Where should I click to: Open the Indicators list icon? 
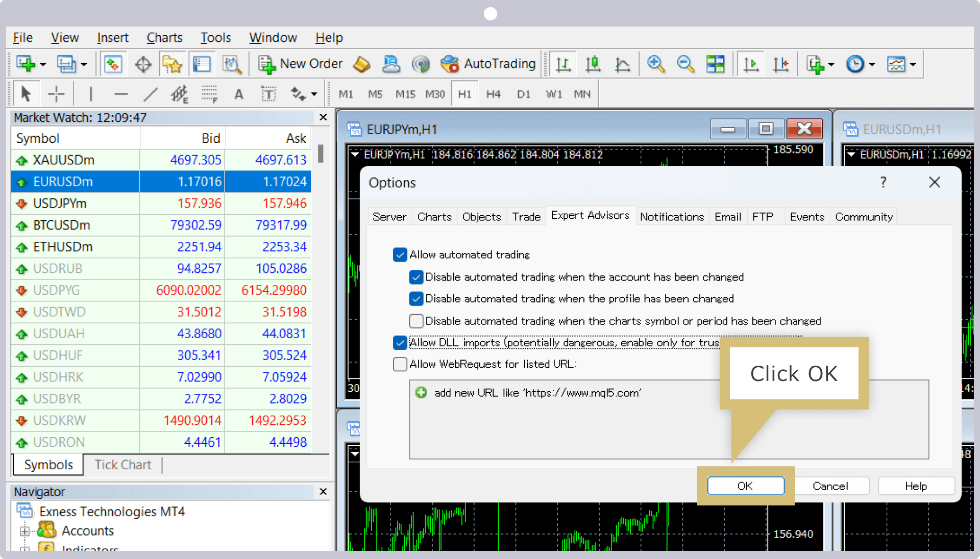(815, 64)
